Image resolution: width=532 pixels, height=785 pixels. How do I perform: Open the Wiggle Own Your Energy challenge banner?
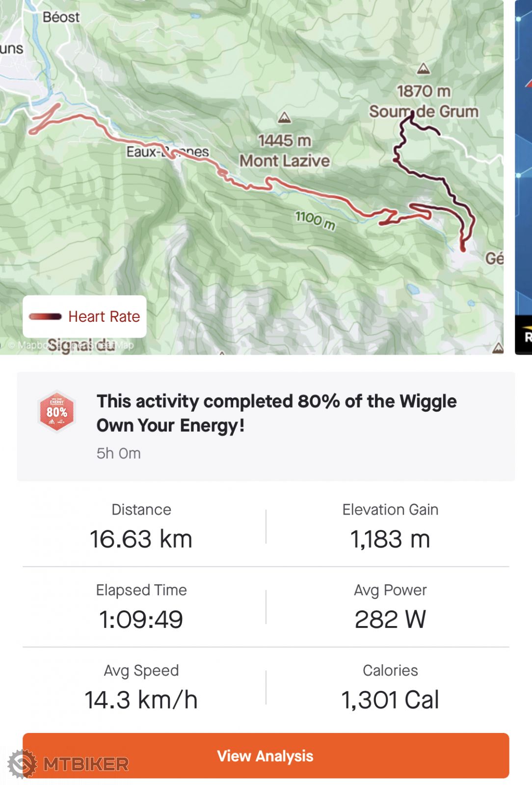click(x=276, y=414)
